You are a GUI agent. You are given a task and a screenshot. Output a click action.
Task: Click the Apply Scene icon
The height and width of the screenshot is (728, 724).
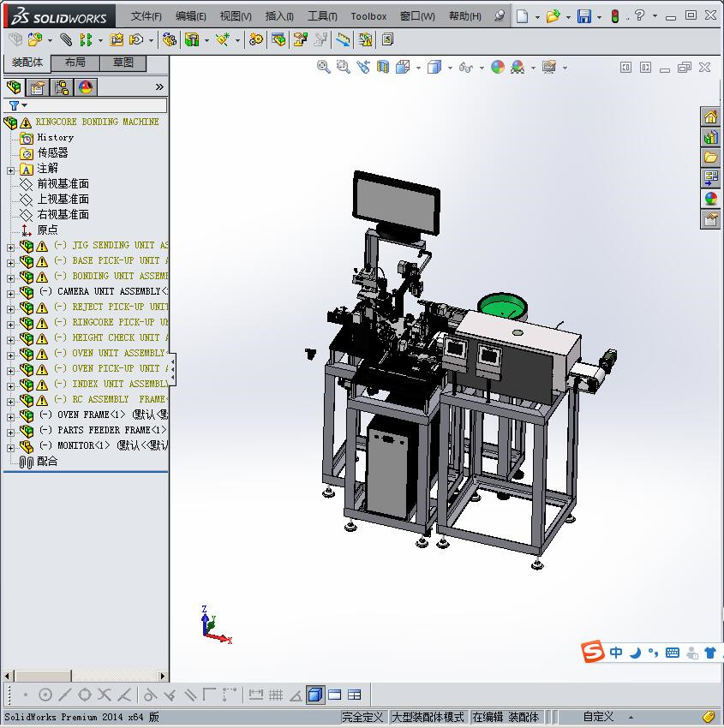point(518,68)
